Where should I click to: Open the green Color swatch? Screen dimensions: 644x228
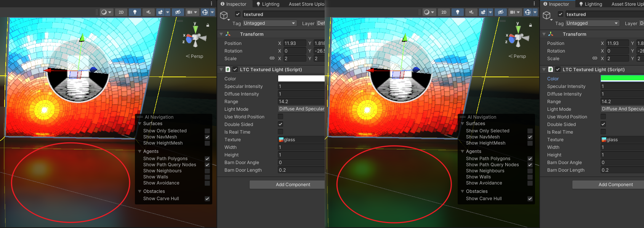coord(622,78)
